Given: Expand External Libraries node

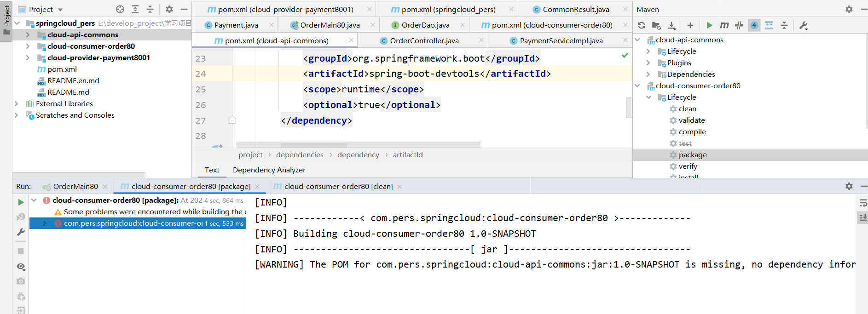Looking at the screenshot, I should click(17, 103).
